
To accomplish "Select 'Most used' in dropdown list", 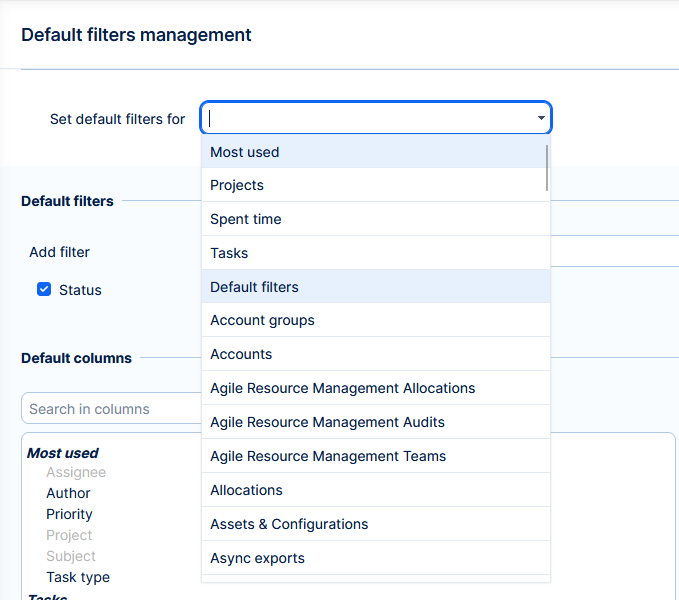I will (x=374, y=152).
